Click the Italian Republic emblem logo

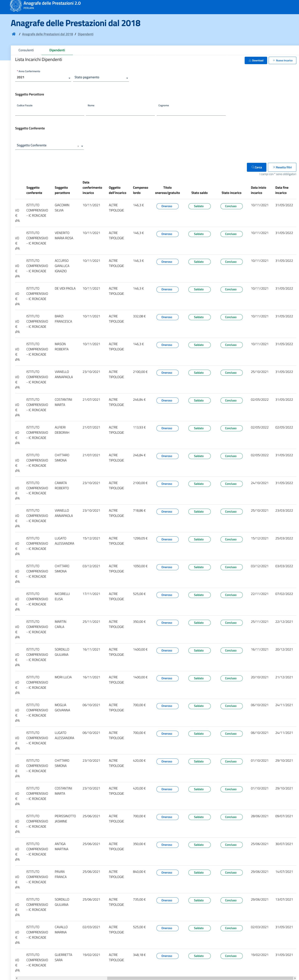[16, 6]
